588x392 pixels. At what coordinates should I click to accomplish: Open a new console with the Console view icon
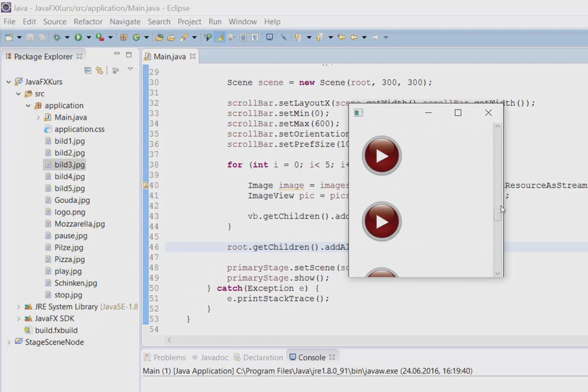click(x=269, y=37)
